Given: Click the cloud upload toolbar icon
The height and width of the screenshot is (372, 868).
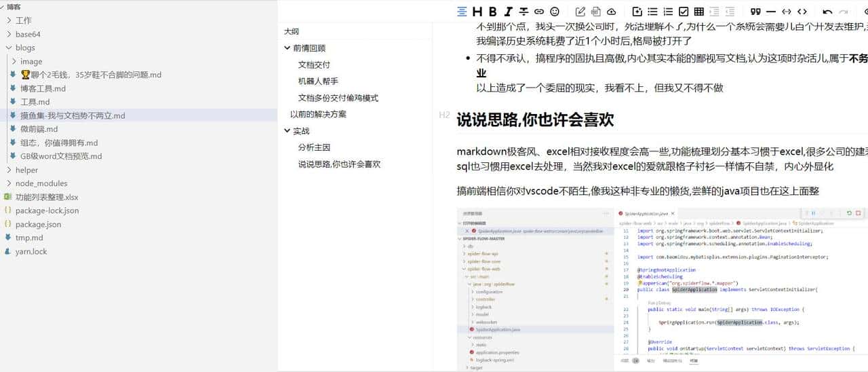Looking at the screenshot, I should pos(611,12).
